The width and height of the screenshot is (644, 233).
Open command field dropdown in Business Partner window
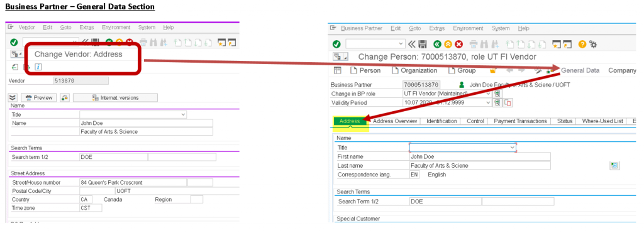coord(401,44)
